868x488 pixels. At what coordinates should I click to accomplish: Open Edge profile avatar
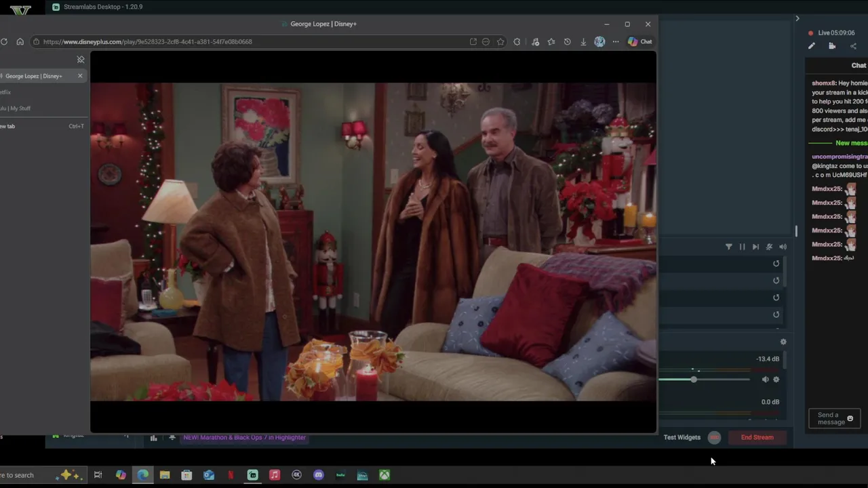599,41
